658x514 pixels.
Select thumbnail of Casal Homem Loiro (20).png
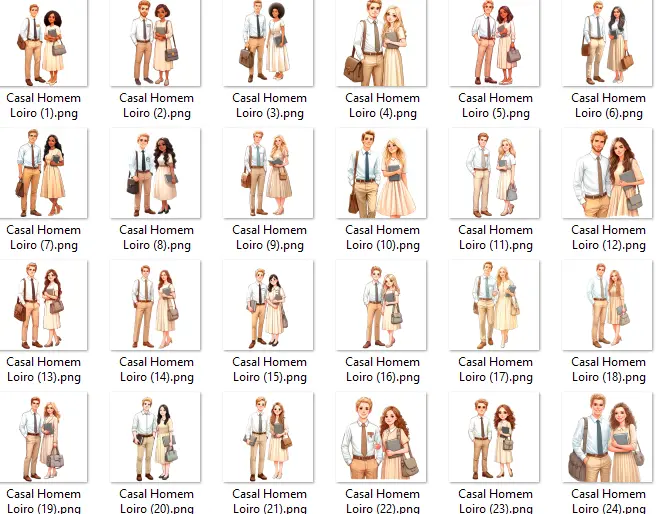155,437
